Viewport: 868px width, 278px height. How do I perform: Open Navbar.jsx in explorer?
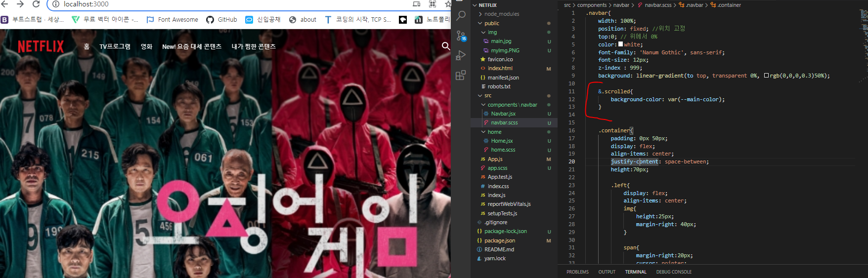click(503, 114)
